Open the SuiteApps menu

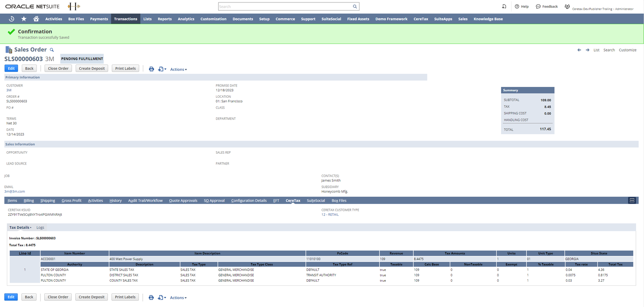[443, 19]
